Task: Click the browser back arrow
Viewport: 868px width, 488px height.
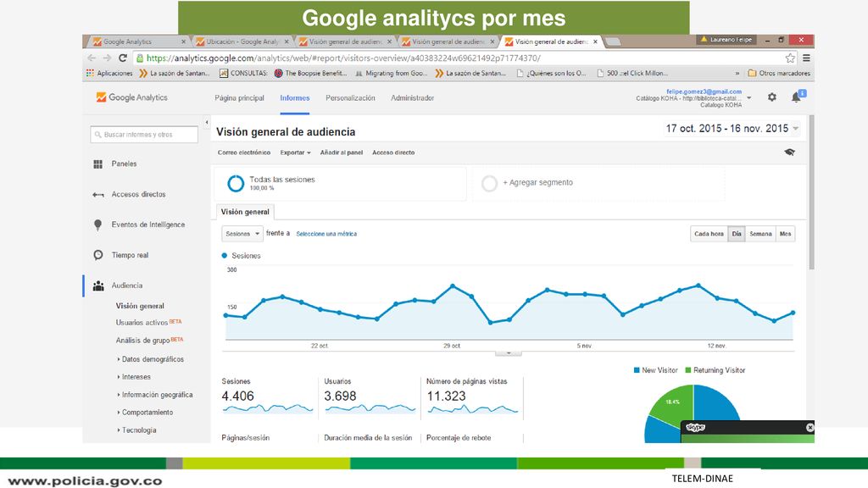Action: 92,58
